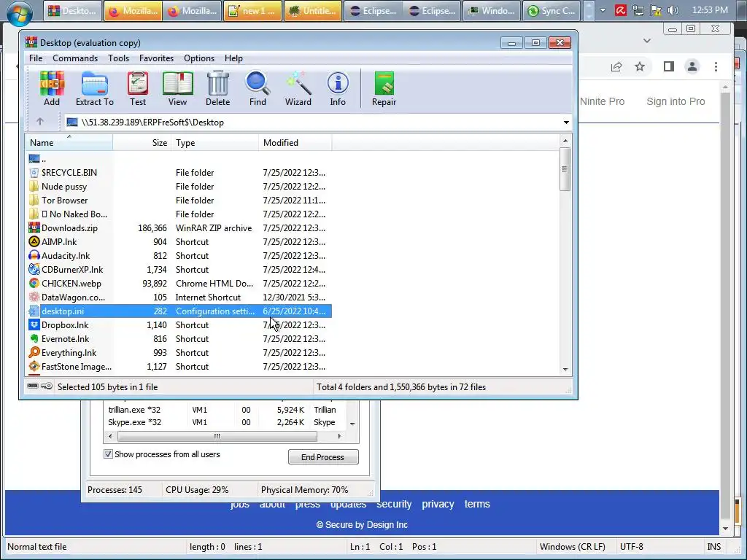The width and height of the screenshot is (747, 560).
Task: Click the Repair toolbar icon
Action: (384, 88)
